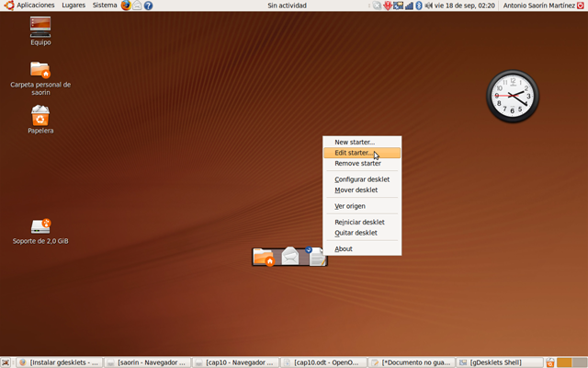Open Carpeta personal de saorin folder
Viewport: 588px width, 368px height.
point(40,71)
